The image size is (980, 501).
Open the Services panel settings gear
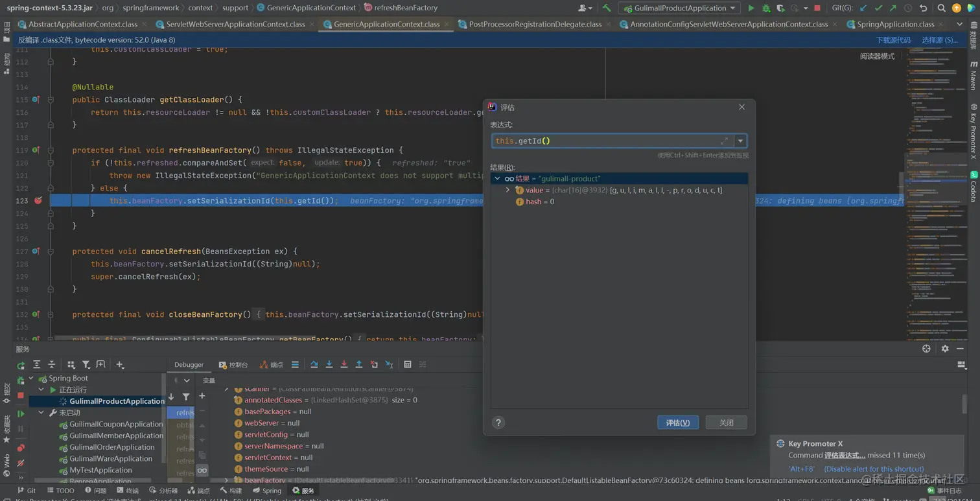(x=945, y=349)
